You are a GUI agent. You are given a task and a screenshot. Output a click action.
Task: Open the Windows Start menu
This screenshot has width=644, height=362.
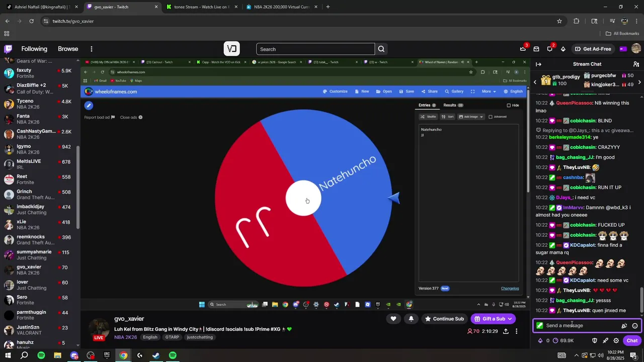tap(8, 355)
